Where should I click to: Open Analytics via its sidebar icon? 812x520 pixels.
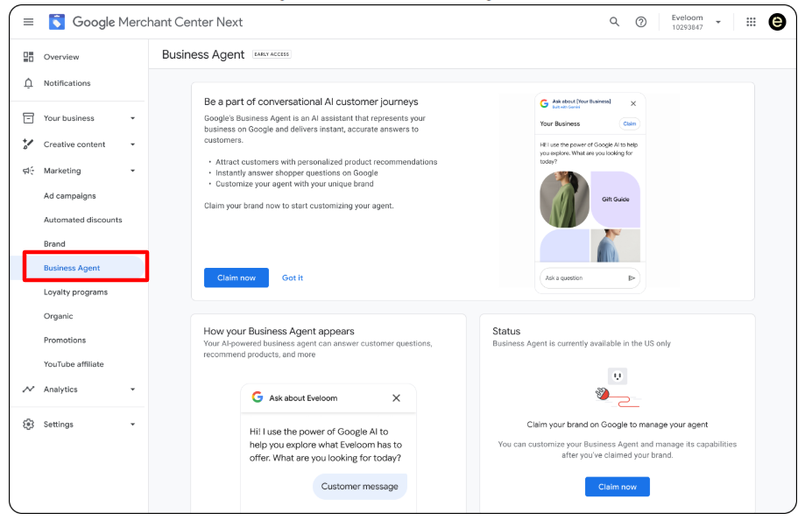click(26, 389)
